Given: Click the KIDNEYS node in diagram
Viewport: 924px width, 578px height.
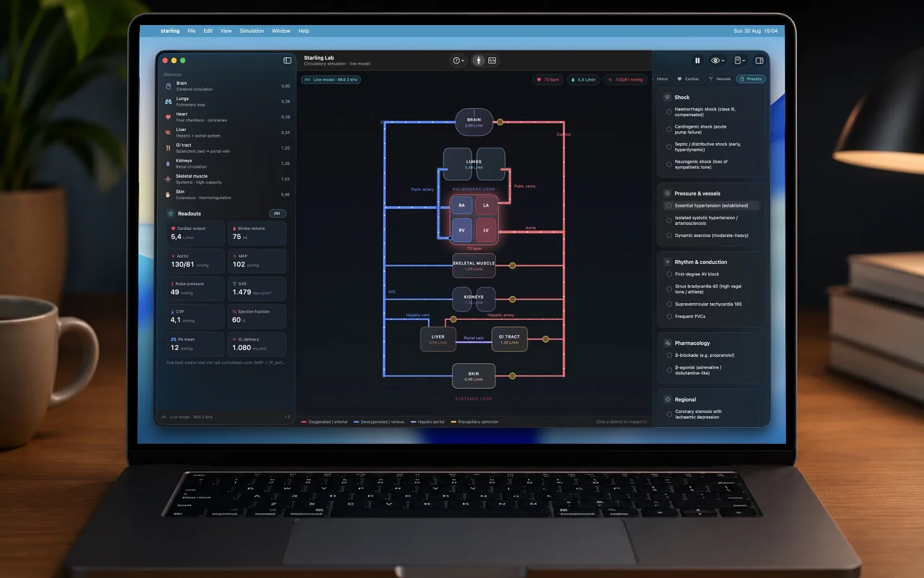Looking at the screenshot, I should tap(474, 299).
